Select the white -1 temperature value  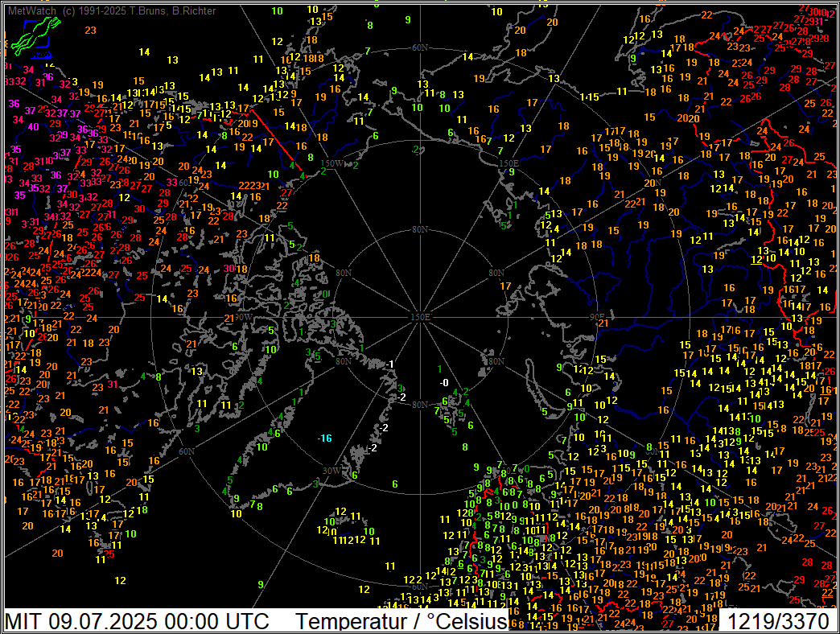[x=390, y=364]
